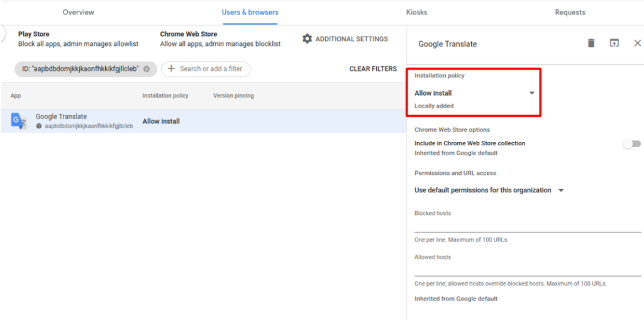Click the Permissions and URL access heading
The width and height of the screenshot is (644, 320).
455,174
